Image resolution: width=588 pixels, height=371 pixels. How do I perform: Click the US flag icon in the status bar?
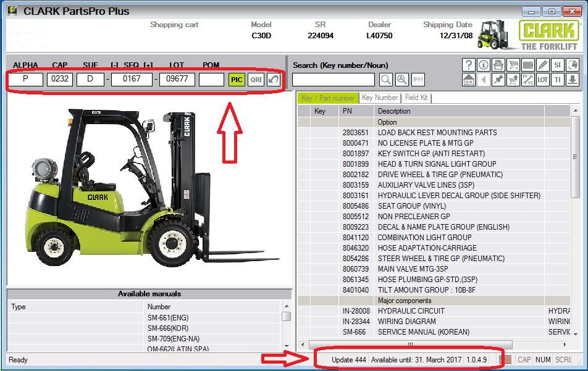click(505, 359)
